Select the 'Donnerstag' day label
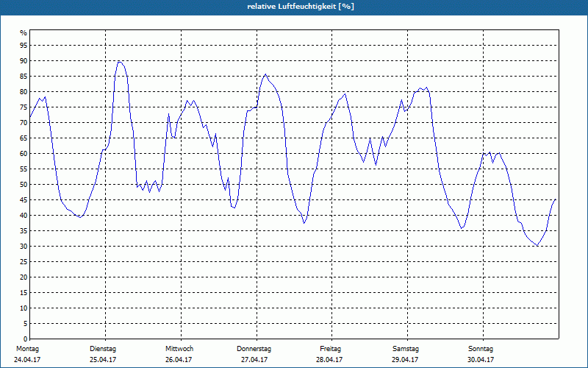The width and height of the screenshot is (588, 368). [x=254, y=349]
